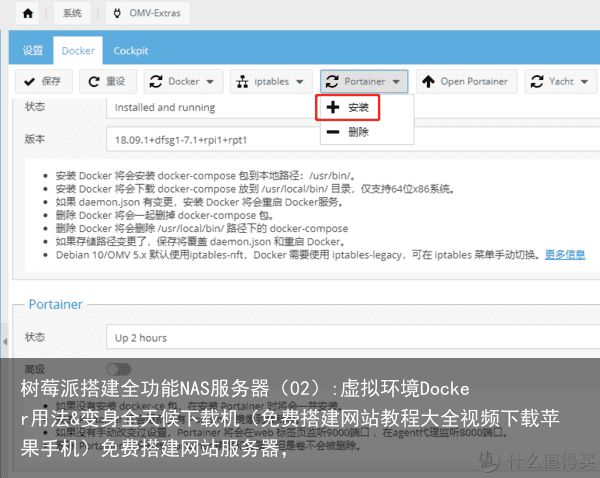
Task: Toggle the 高级 switch
Action: [119, 369]
